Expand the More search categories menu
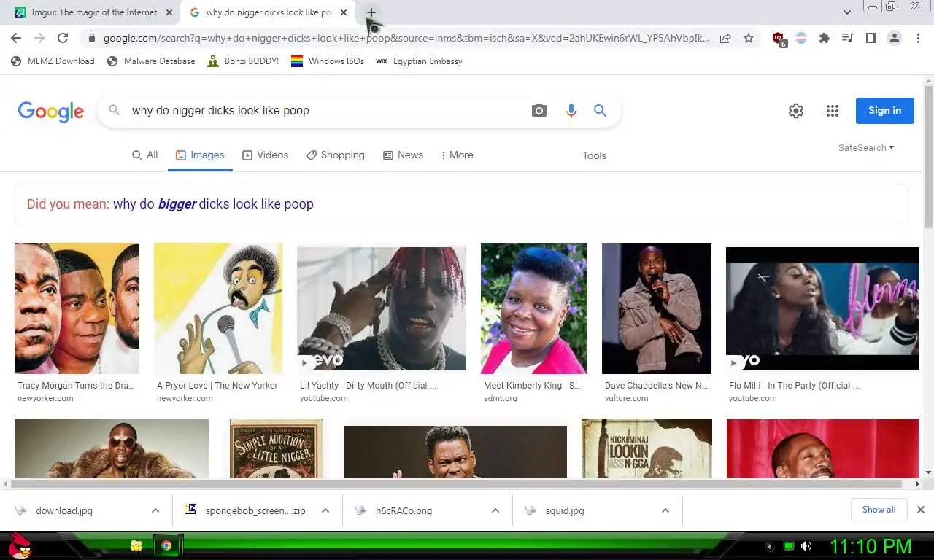The image size is (934, 560). [x=458, y=155]
